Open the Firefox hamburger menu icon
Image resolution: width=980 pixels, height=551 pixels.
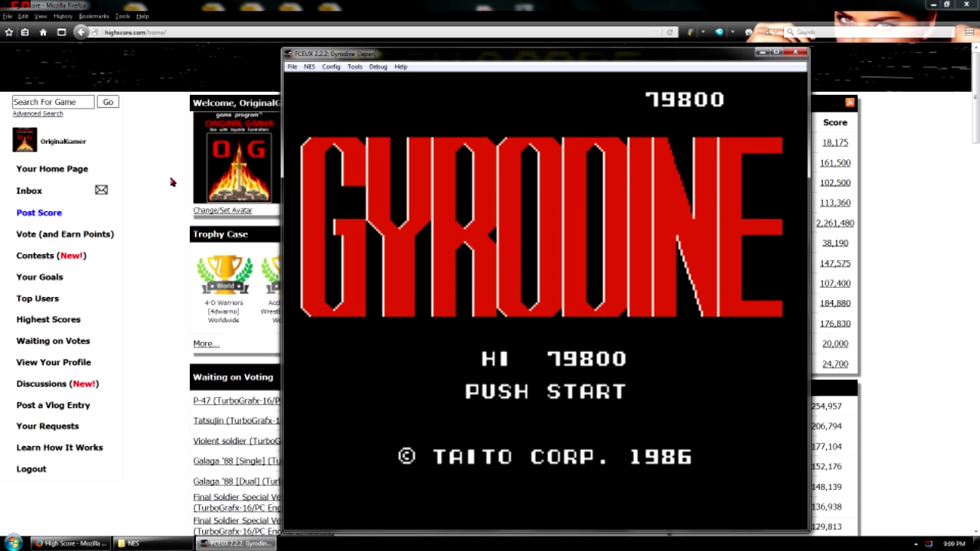point(970,32)
